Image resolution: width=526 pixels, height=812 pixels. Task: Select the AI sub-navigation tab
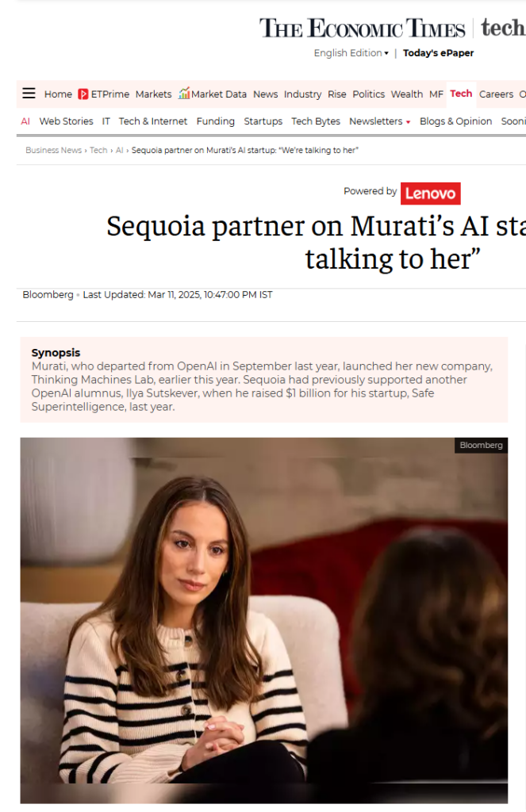25,121
